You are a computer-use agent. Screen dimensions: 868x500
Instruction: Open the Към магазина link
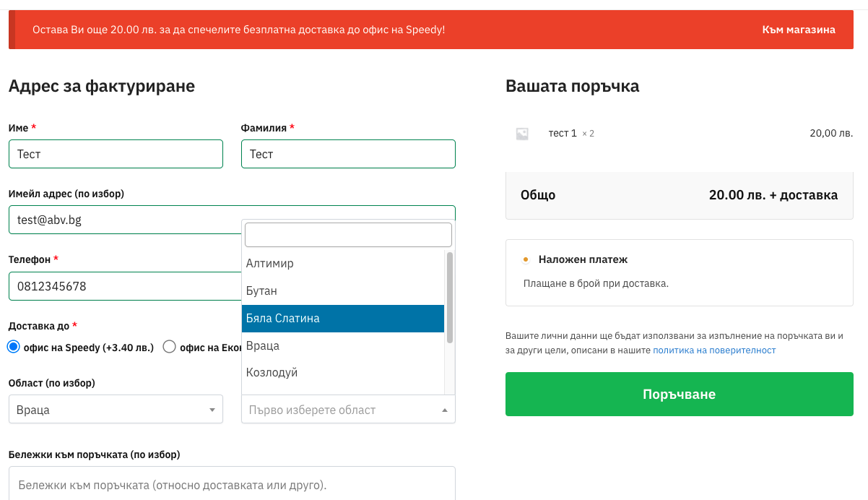pos(799,30)
